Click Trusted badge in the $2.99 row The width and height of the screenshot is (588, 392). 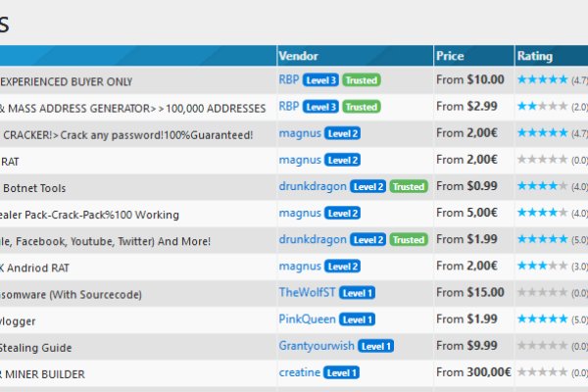[x=361, y=107]
